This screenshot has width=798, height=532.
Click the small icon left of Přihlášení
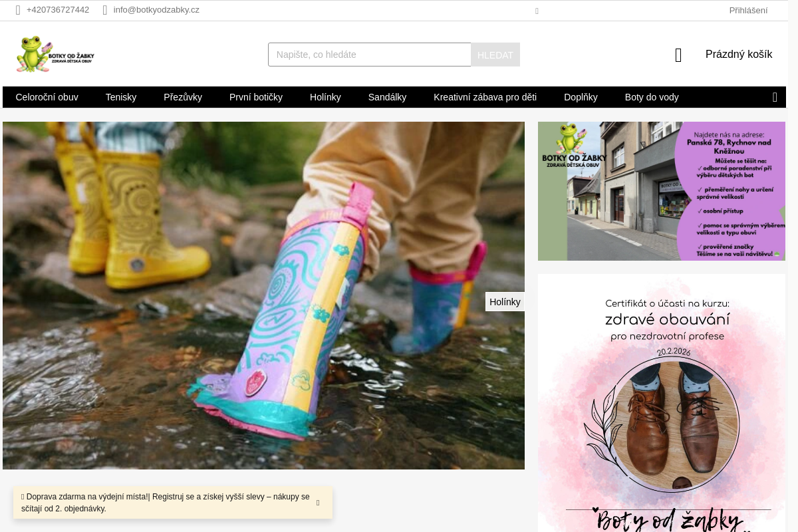click(x=537, y=11)
